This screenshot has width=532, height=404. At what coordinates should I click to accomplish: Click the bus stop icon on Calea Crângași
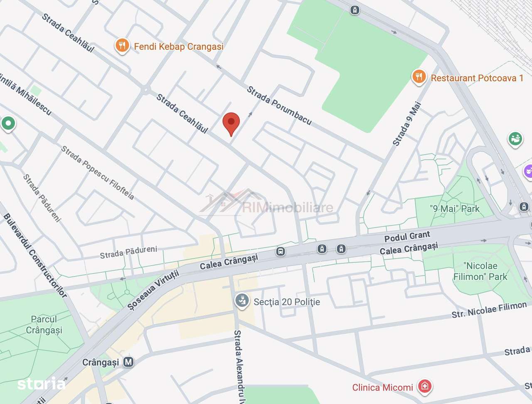[x=281, y=251]
